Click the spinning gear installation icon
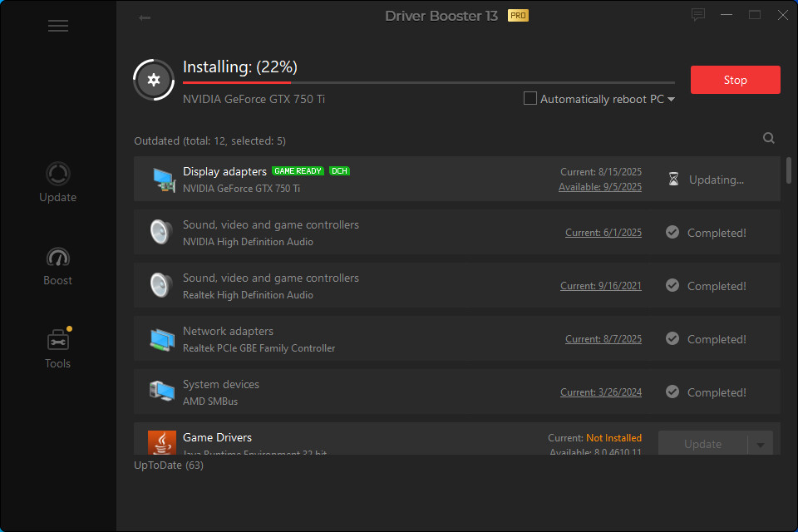The height and width of the screenshot is (532, 798). pos(153,80)
